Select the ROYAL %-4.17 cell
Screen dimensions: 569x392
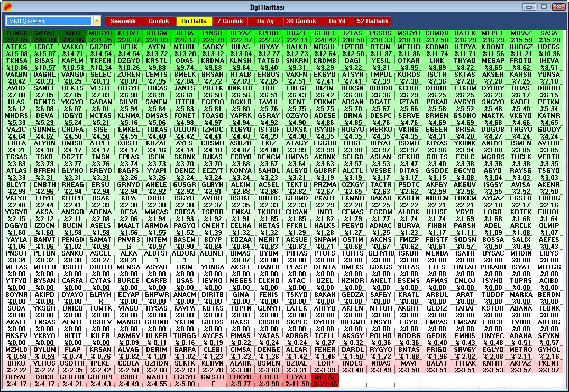point(17,380)
